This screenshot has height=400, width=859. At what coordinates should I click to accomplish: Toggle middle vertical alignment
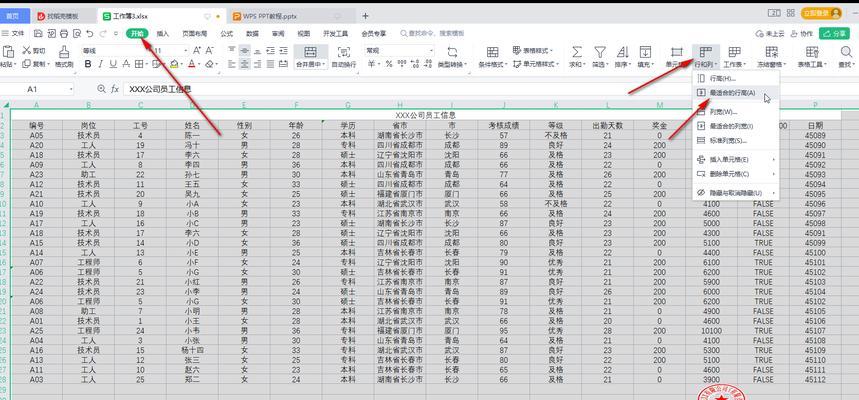pos(244,50)
